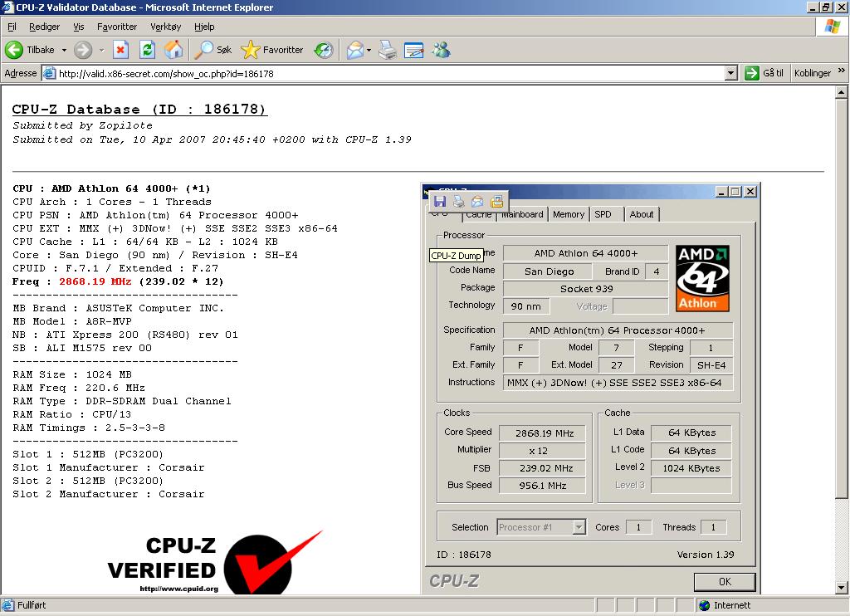Click the Mail envelope toolbar icon
The image size is (850, 616).
click(355, 50)
